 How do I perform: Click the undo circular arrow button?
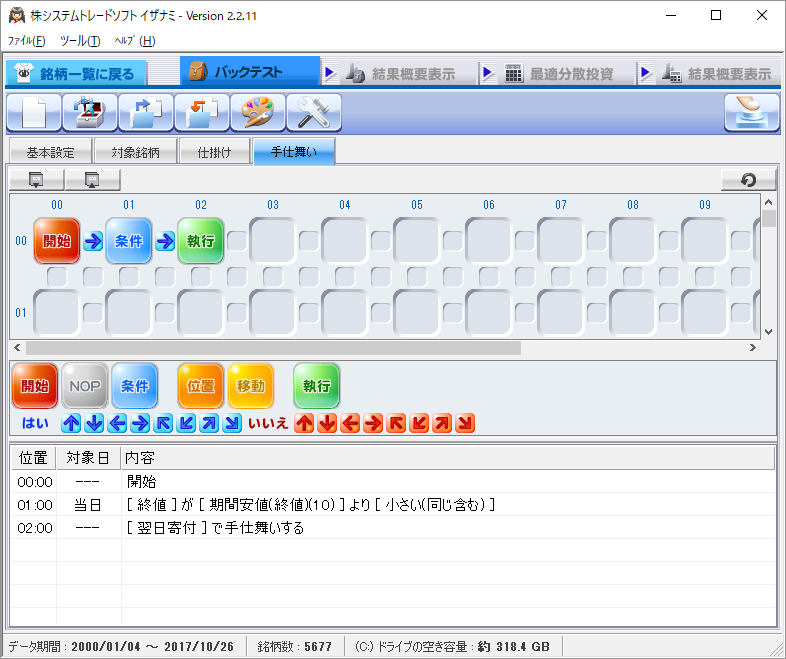point(748,179)
